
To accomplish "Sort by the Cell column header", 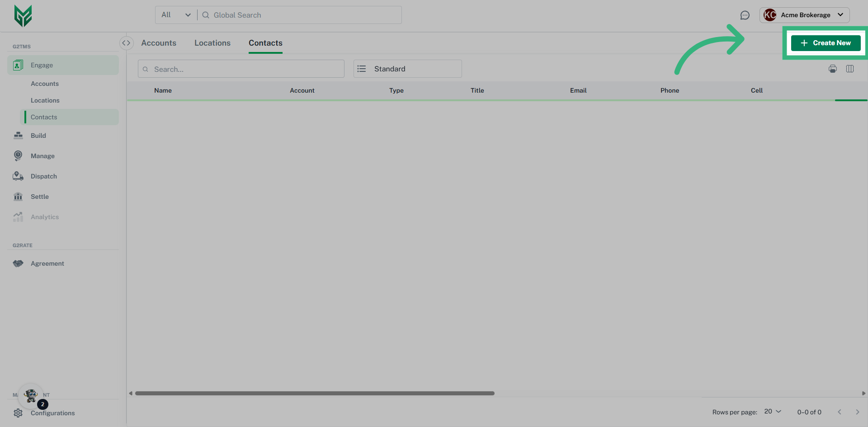I will point(757,90).
